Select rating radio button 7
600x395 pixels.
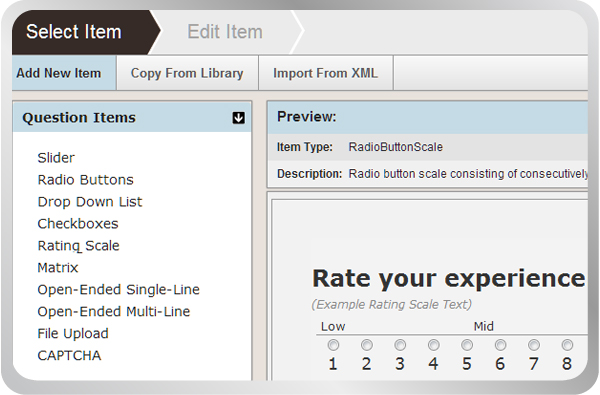(x=534, y=345)
